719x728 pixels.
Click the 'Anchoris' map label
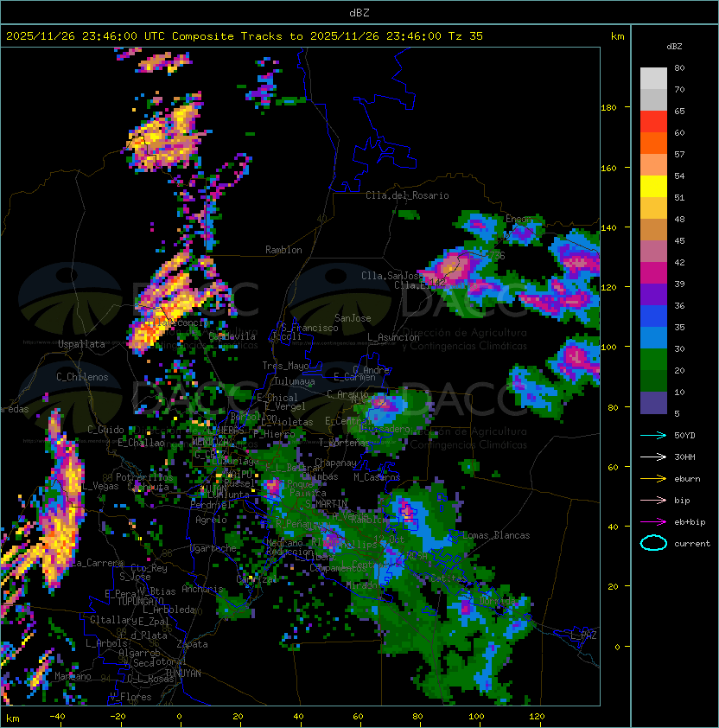202,589
